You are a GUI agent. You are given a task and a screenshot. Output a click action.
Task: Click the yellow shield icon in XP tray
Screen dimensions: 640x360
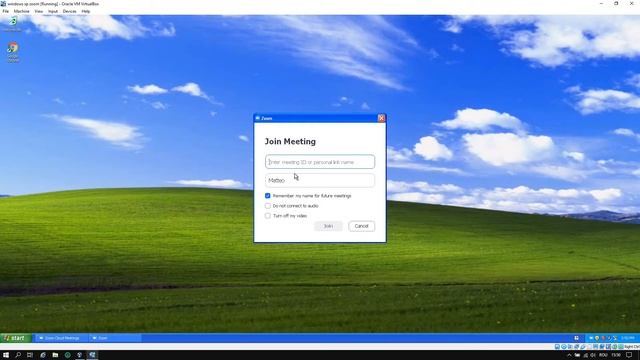click(597, 338)
